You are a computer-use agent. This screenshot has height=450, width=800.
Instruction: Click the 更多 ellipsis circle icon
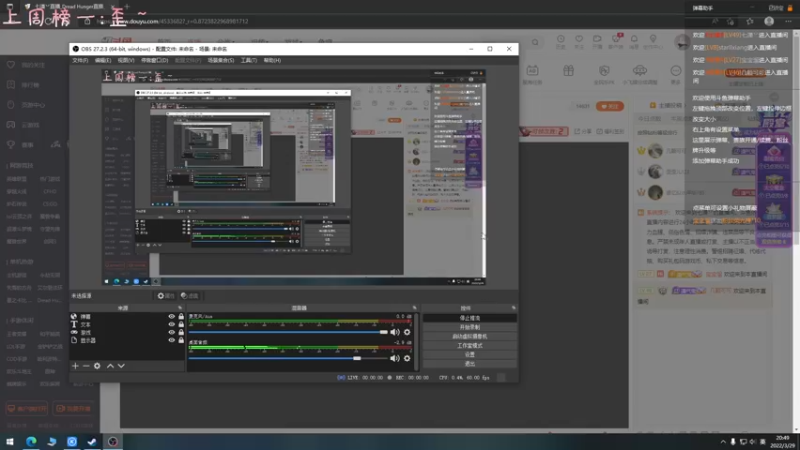pyautogui.click(x=676, y=70)
